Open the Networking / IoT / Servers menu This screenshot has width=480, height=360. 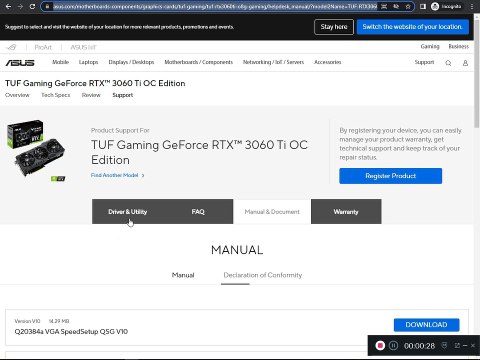273,62
